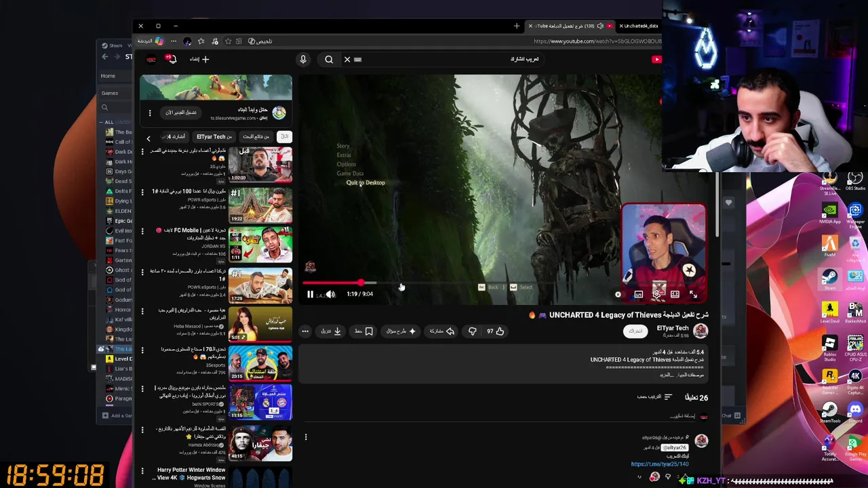Open the FC Mobile recommended video

260,244
